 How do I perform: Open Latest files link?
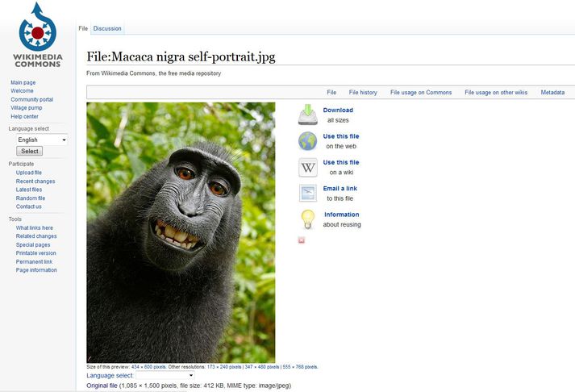click(x=28, y=190)
